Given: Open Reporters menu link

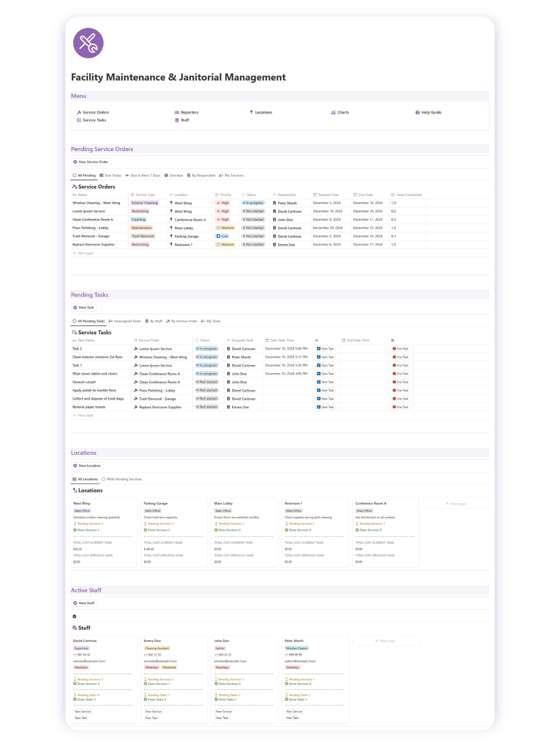Looking at the screenshot, I should pos(186,112).
